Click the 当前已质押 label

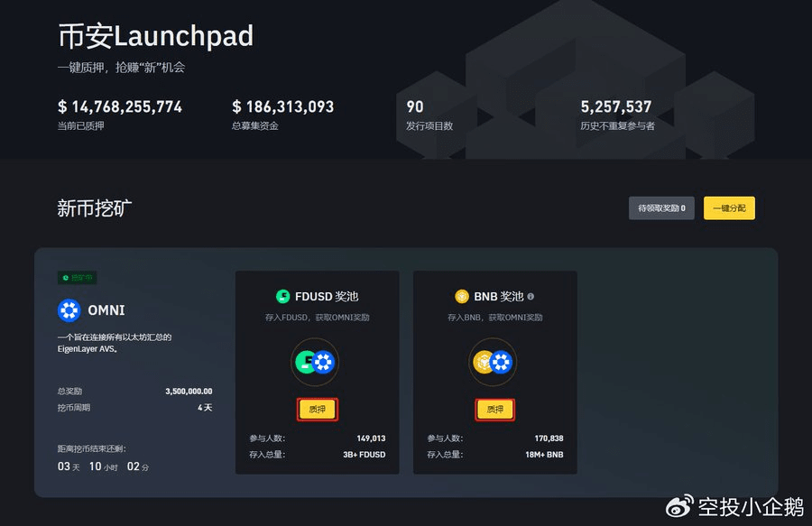(x=81, y=125)
